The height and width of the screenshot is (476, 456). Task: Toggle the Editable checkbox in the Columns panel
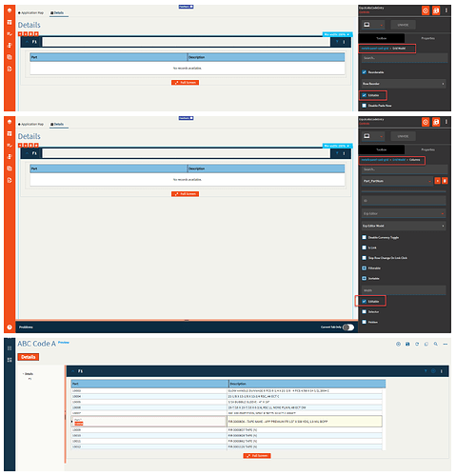[365, 302]
